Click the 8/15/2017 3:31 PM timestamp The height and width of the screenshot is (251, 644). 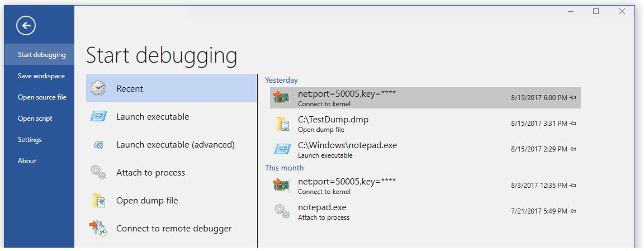coord(539,123)
